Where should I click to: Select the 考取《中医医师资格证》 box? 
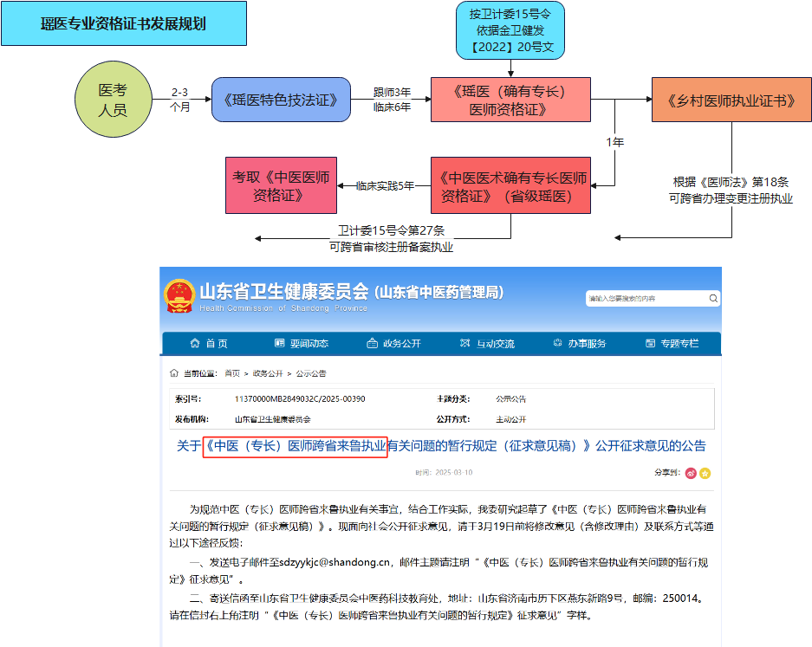click(281, 185)
